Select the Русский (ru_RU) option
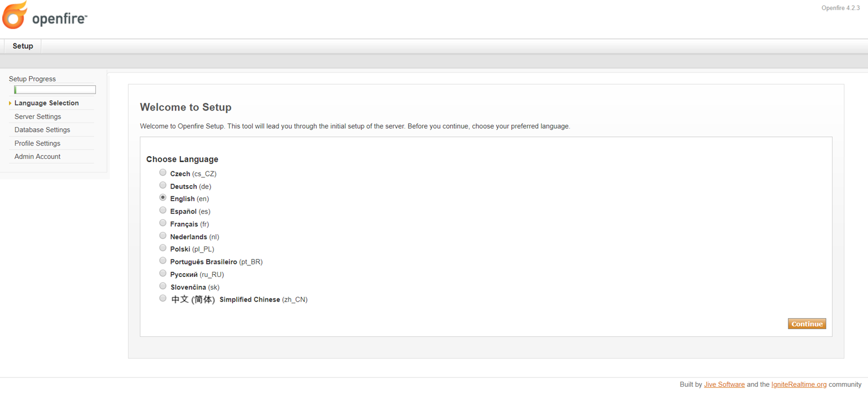Screen dimensions: 868x394 coord(163,274)
